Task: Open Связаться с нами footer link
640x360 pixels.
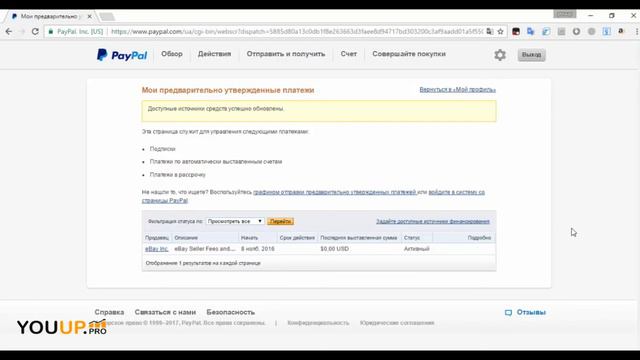Action: [165, 312]
